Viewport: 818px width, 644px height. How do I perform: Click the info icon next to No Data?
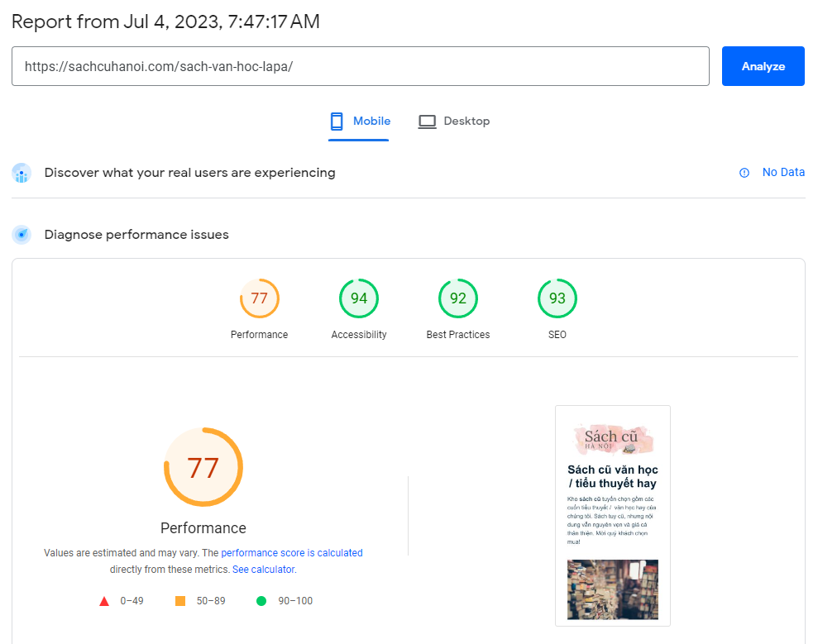click(744, 172)
